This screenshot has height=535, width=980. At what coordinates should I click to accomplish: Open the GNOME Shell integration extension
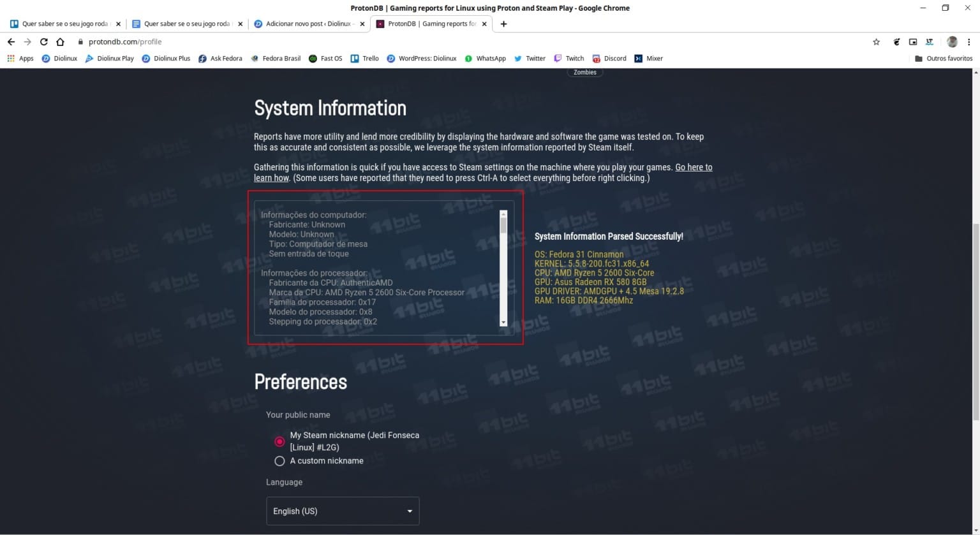(896, 41)
